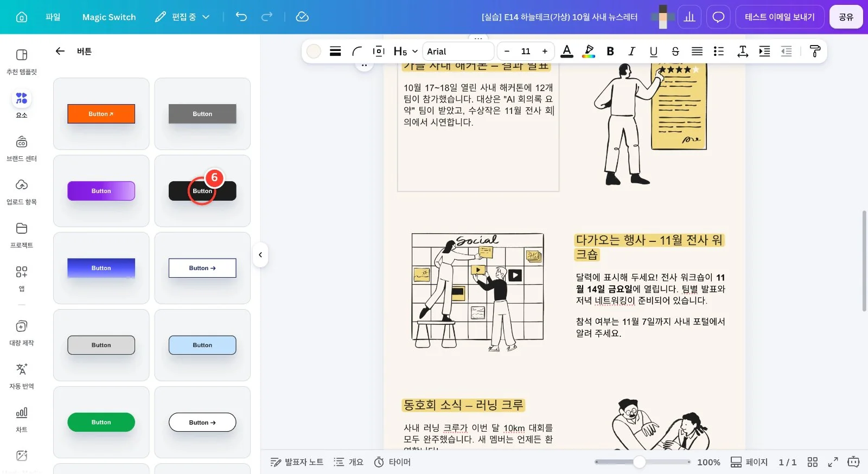This screenshot has width=868, height=474.
Task: Collapse the side panel with the chevron
Action: click(x=260, y=255)
